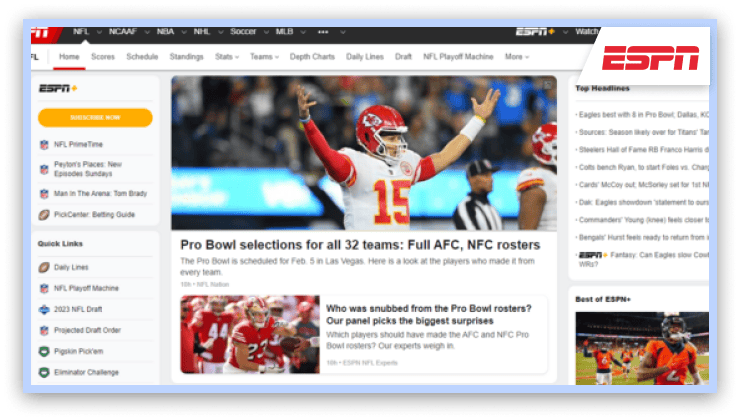Open the three-dots more sports menu
Screen dimensions: 740x420
323,32
